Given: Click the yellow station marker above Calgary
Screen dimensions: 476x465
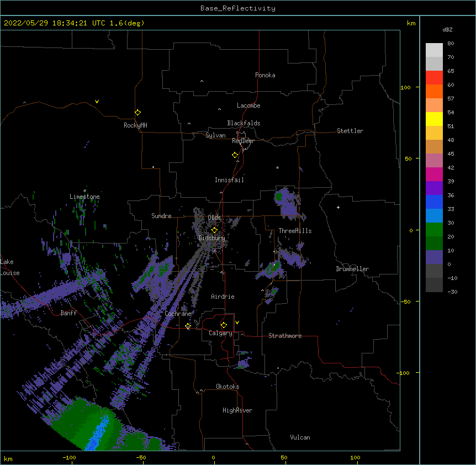Looking at the screenshot, I should (x=224, y=325).
